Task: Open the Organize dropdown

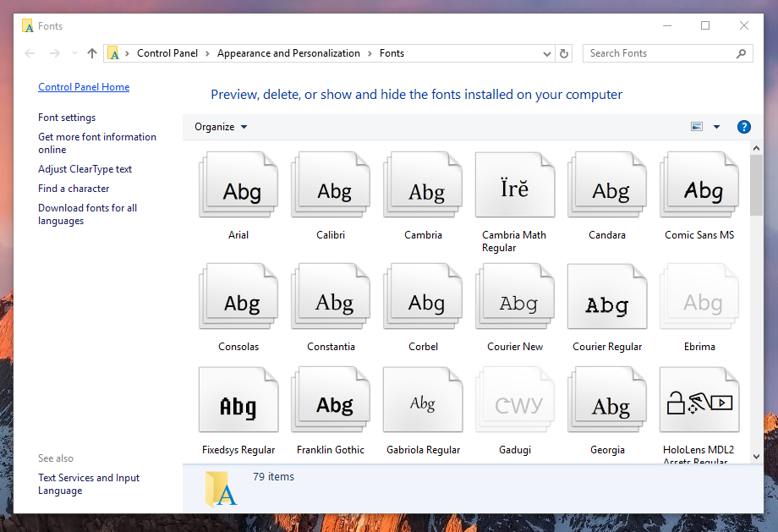Action: click(x=220, y=126)
